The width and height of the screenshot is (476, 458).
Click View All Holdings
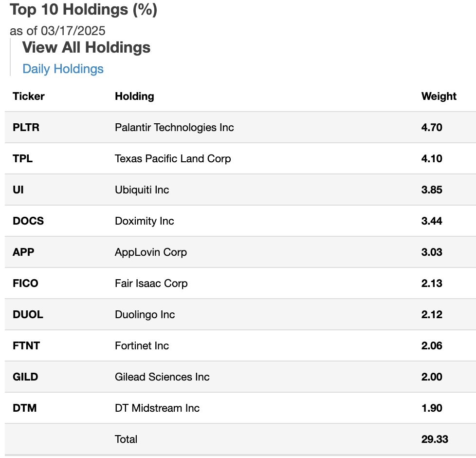click(86, 47)
